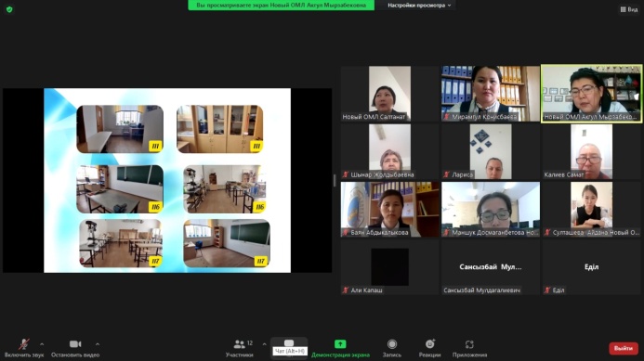Toggle microphone with Включить звук
This screenshot has width=644, height=361.
[24, 344]
